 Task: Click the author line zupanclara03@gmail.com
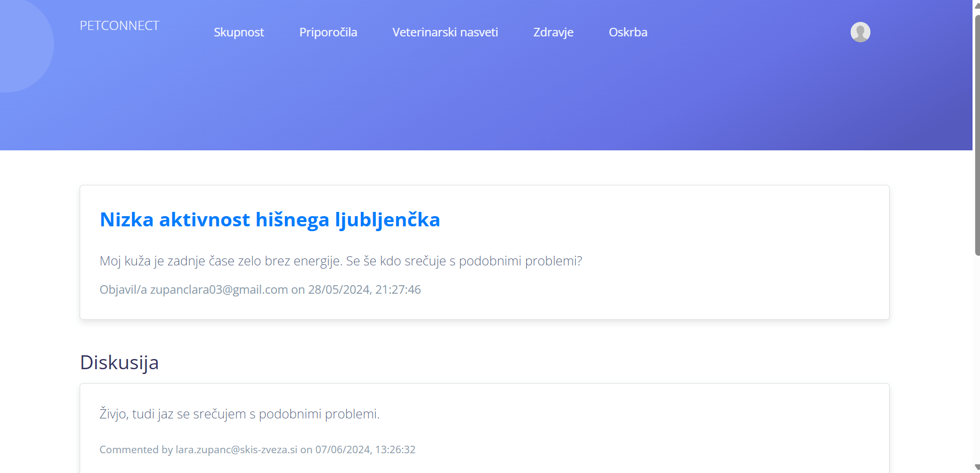point(260,289)
